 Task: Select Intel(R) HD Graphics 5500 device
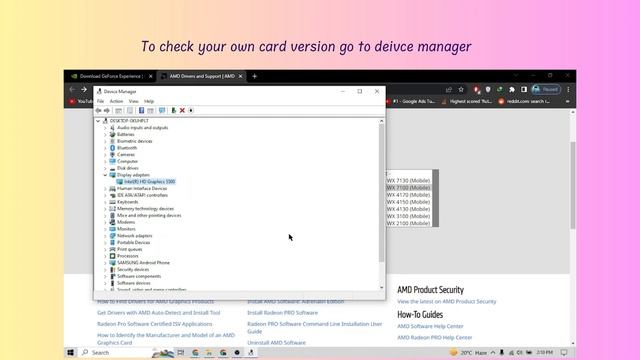(x=149, y=182)
